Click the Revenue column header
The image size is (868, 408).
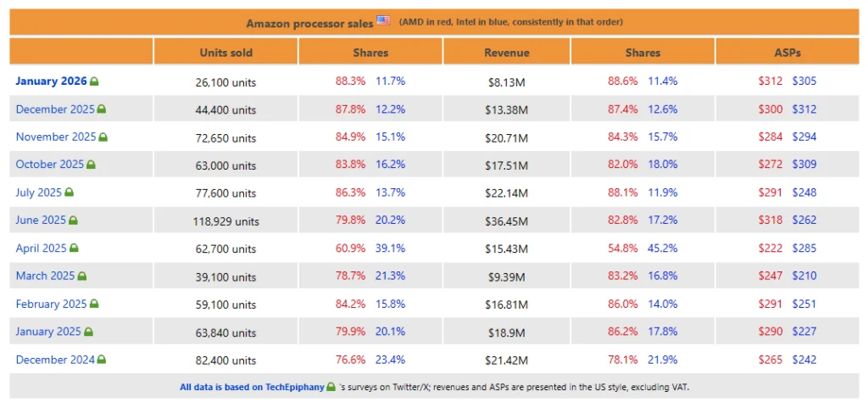[x=507, y=53]
